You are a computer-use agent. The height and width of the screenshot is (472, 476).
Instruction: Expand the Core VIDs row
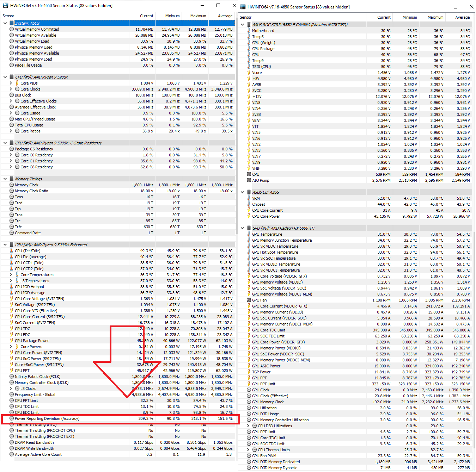point(11,83)
